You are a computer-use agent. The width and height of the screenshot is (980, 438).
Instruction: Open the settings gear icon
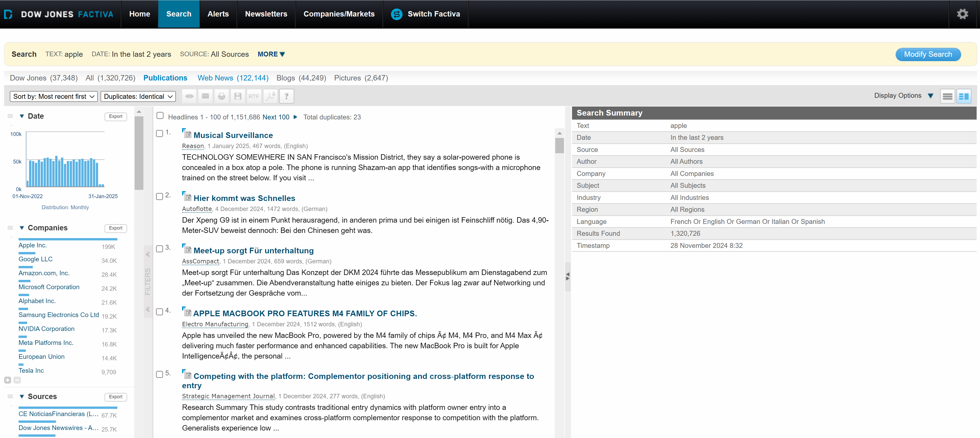(x=962, y=14)
